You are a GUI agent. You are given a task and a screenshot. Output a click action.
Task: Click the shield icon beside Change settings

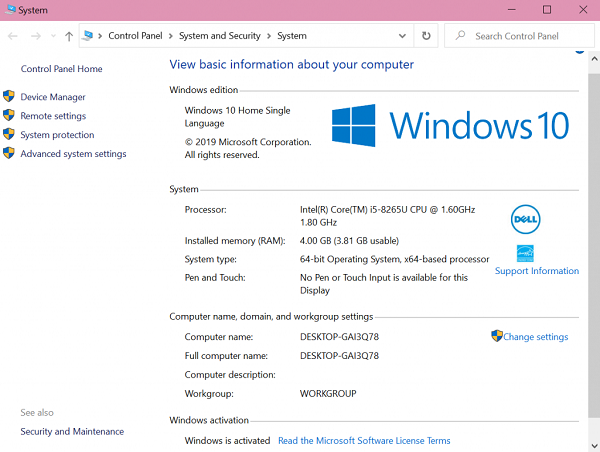496,337
